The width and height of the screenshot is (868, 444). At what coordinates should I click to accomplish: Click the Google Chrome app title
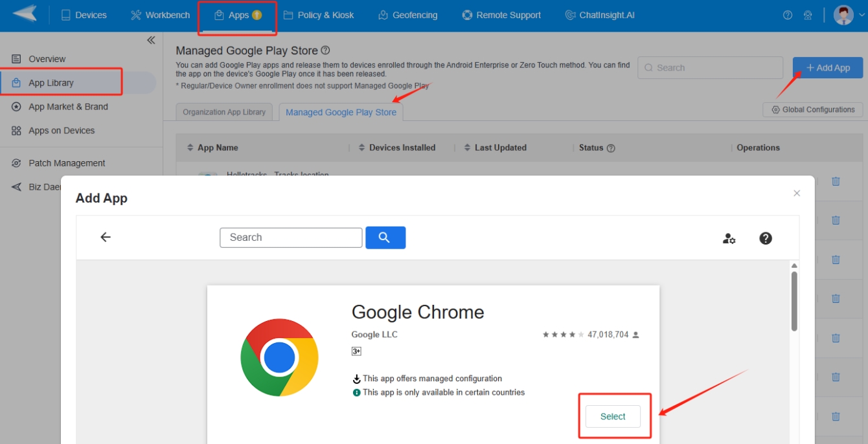pyautogui.click(x=418, y=312)
